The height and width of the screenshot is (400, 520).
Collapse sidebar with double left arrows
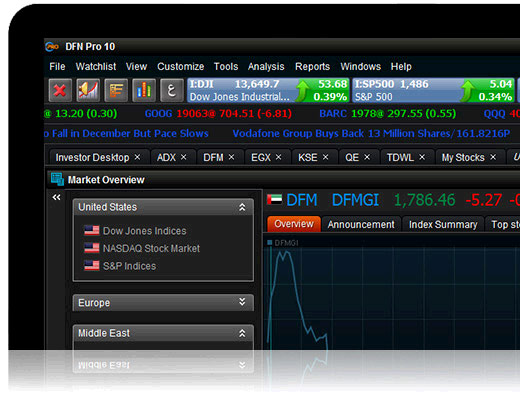coord(56,198)
